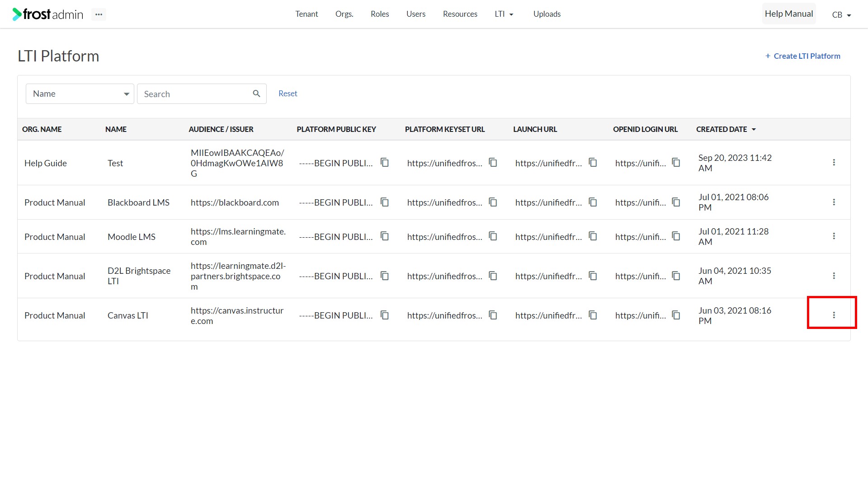Click the PLATFORM PUBLIC KEY column header

coord(336,129)
